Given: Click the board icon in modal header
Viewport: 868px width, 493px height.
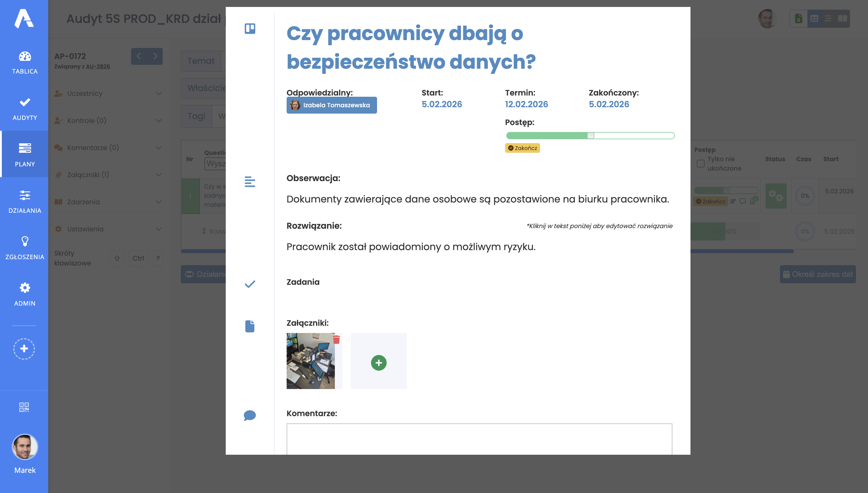Looking at the screenshot, I should coord(250,29).
